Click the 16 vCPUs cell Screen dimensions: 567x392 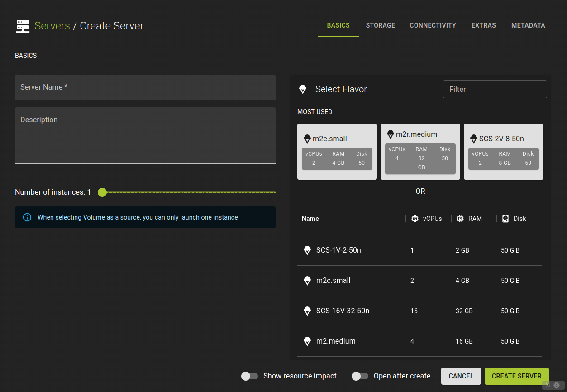[414, 311]
